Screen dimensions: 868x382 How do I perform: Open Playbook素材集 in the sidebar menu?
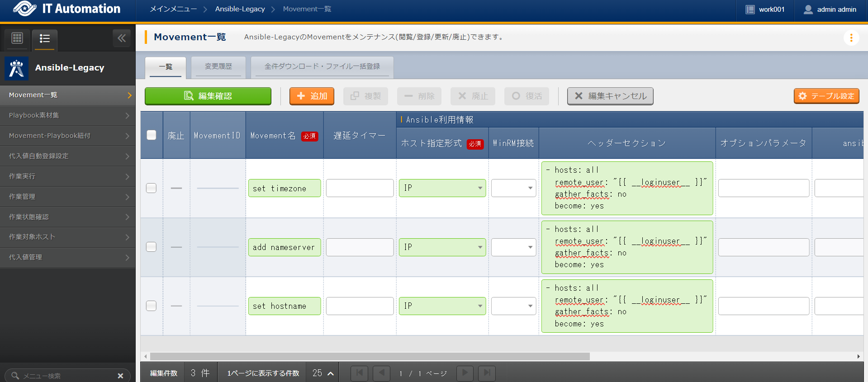(68, 115)
